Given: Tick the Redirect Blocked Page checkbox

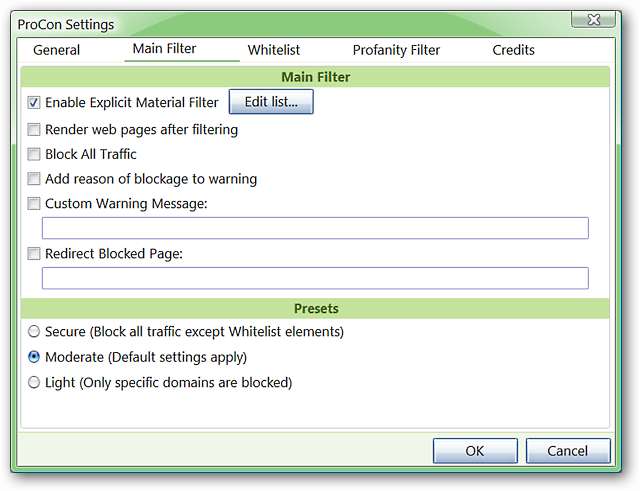Looking at the screenshot, I should click(34, 253).
